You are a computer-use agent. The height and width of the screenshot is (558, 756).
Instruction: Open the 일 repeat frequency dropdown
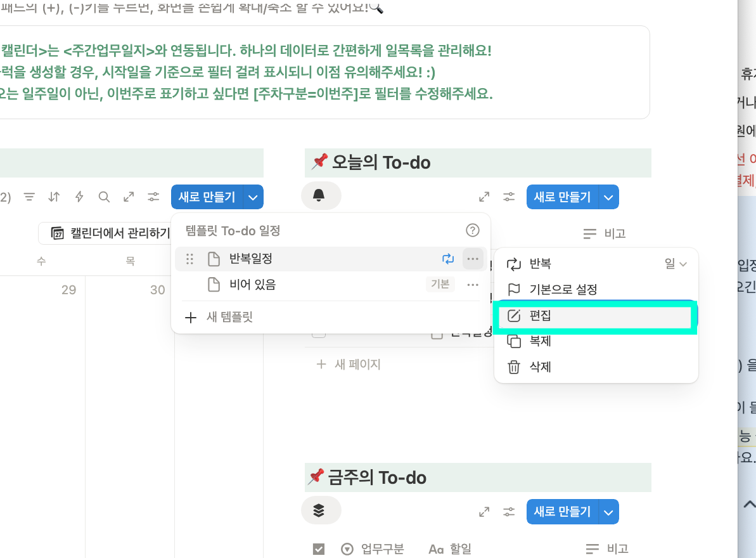coord(676,264)
